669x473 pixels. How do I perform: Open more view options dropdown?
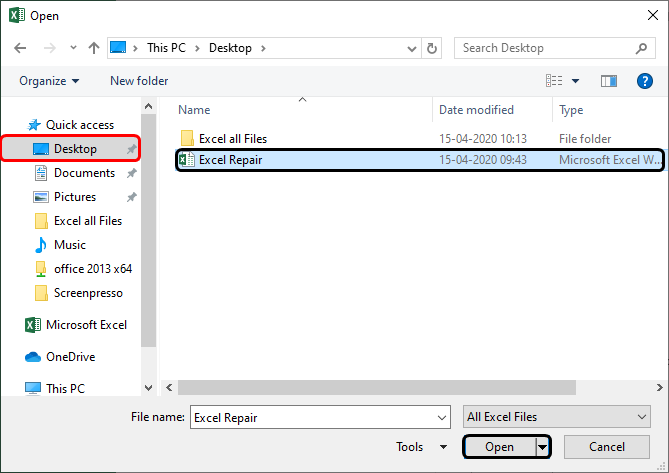[576, 81]
